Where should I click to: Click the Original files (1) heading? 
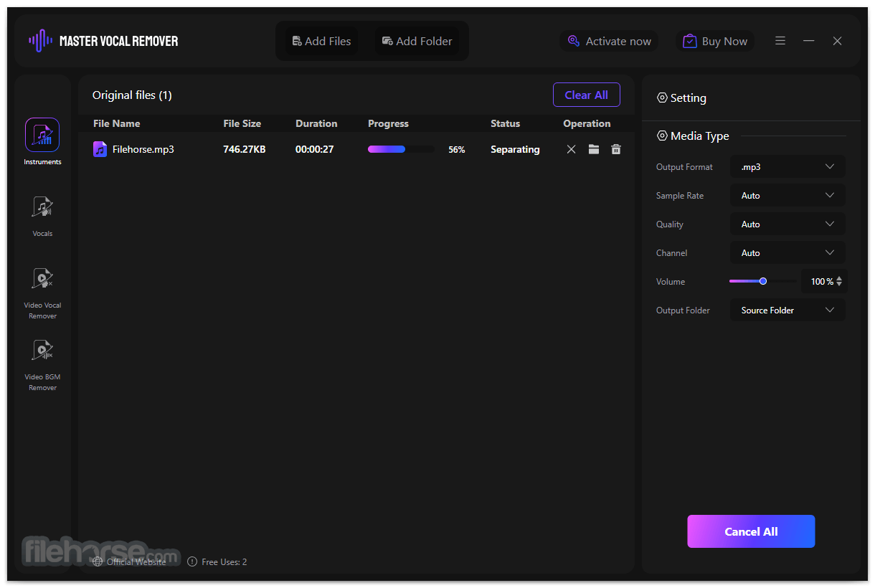(x=132, y=95)
